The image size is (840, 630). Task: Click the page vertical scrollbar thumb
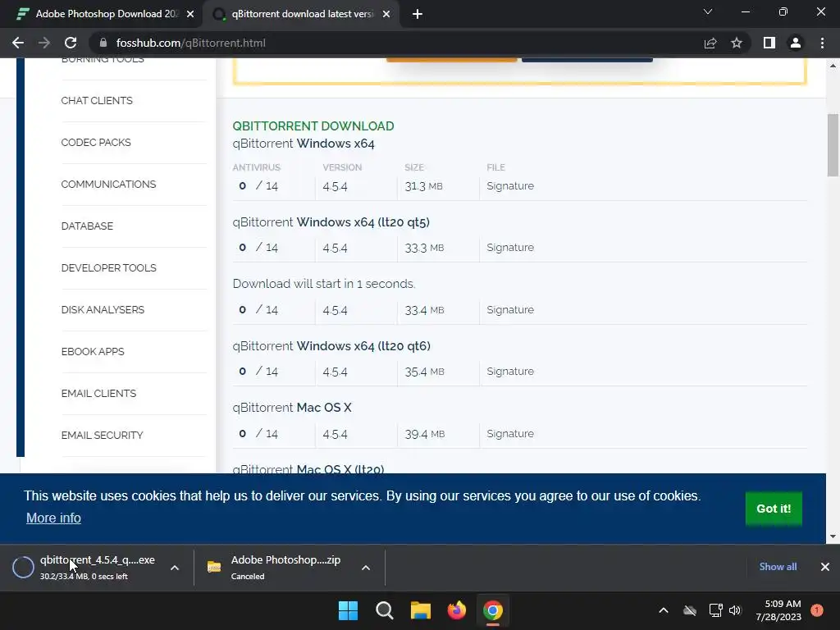[x=833, y=144]
